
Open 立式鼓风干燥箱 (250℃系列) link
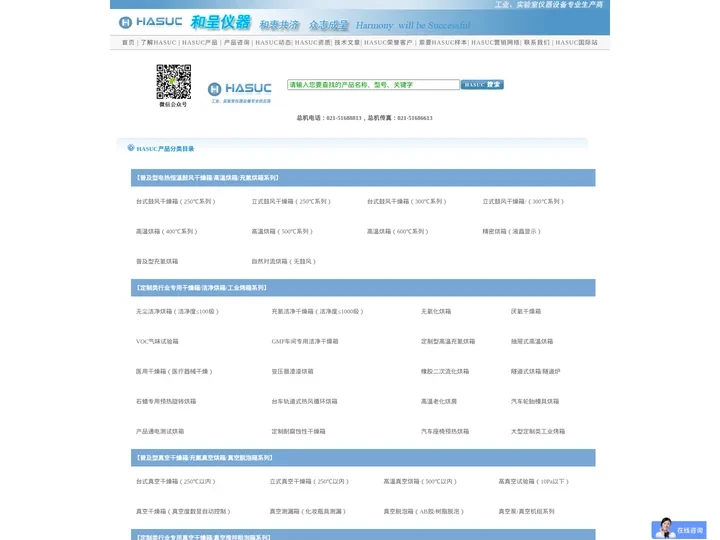(x=291, y=201)
